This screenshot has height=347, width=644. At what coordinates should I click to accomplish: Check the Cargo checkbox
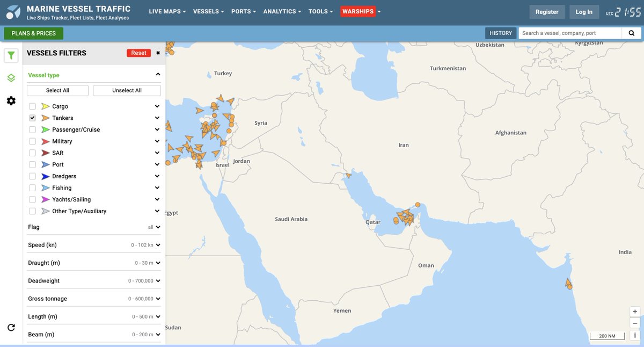pos(32,106)
